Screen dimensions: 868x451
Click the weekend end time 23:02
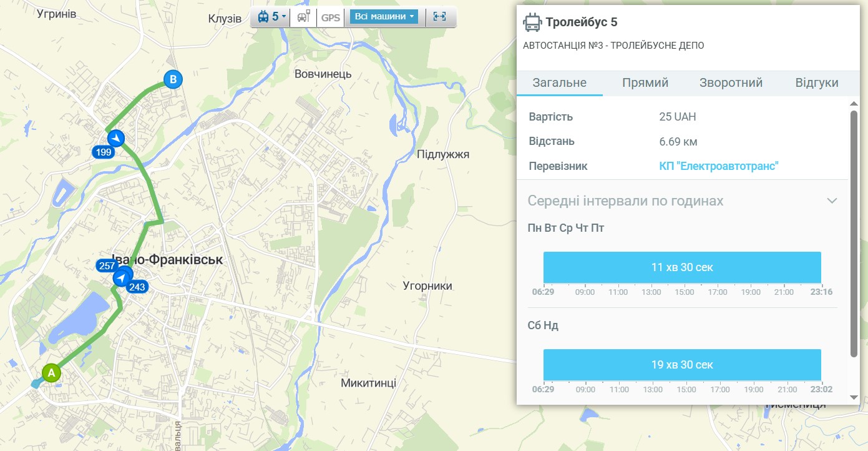pyautogui.click(x=821, y=390)
